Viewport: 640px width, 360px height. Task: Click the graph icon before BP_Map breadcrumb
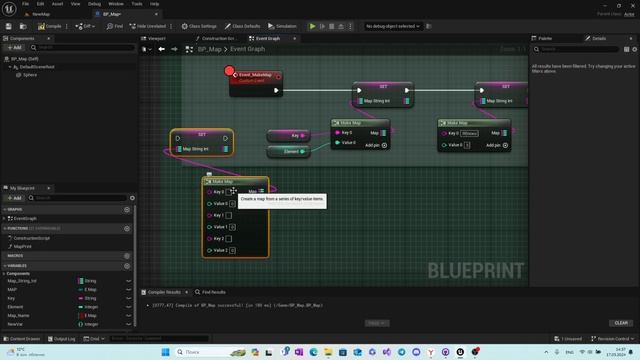point(189,49)
